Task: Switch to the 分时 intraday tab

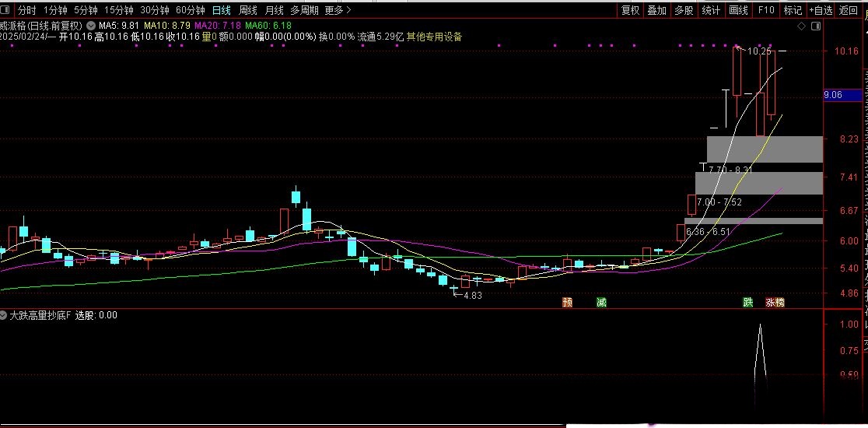Action: [26, 10]
